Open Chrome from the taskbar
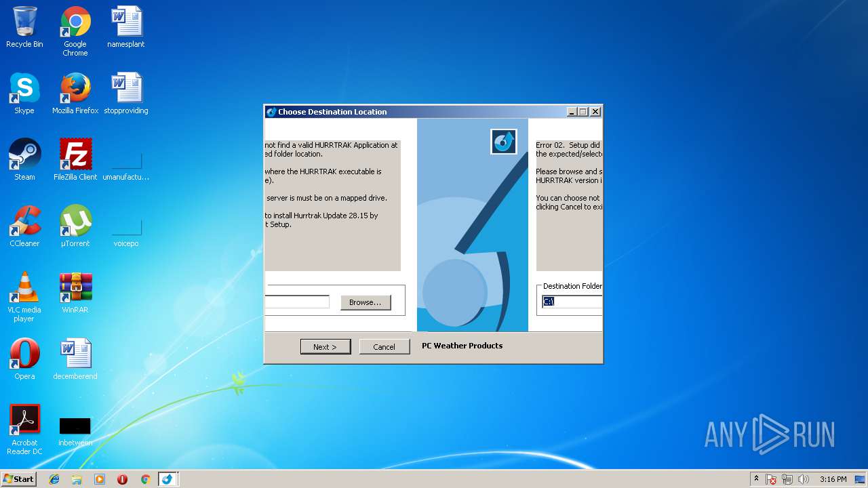 pos(145,479)
